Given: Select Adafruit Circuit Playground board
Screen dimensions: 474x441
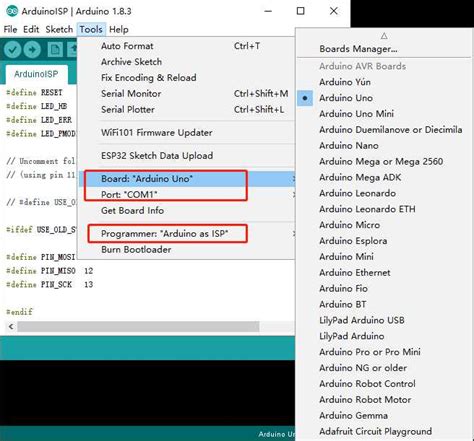Looking at the screenshot, I should (x=384, y=432).
